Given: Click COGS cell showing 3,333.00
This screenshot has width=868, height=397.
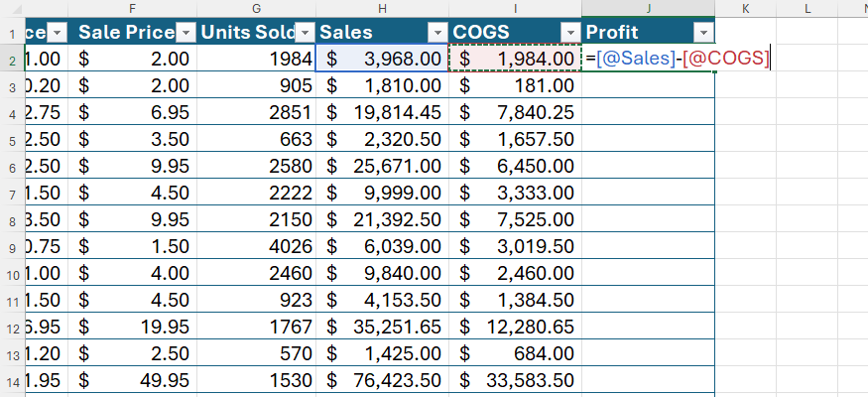Looking at the screenshot, I should pos(515,193).
